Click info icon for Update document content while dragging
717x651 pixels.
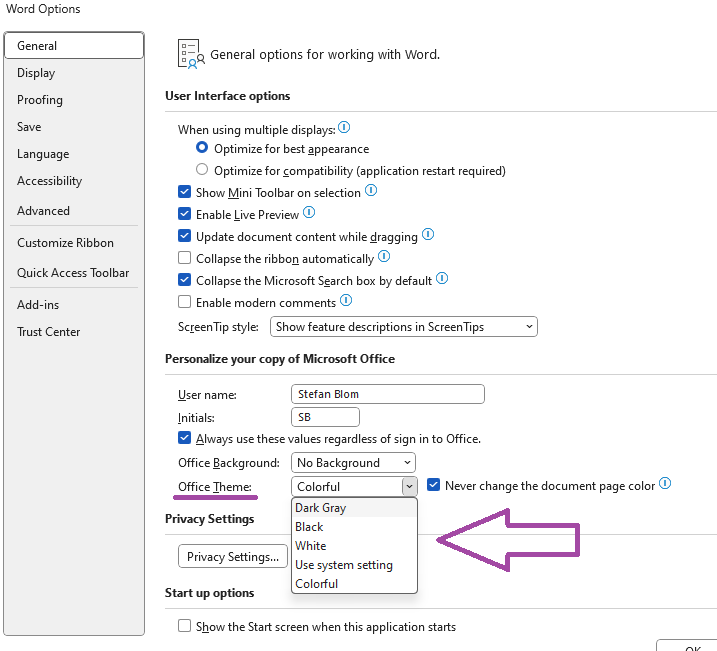428,234
